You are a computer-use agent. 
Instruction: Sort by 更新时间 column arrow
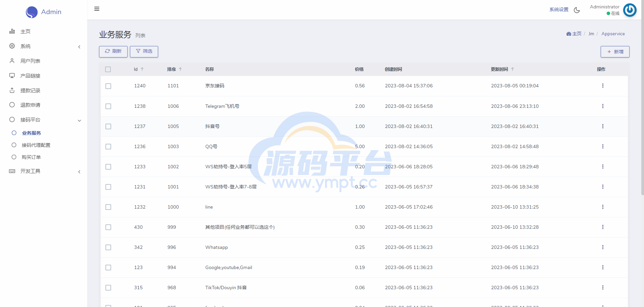coord(512,69)
